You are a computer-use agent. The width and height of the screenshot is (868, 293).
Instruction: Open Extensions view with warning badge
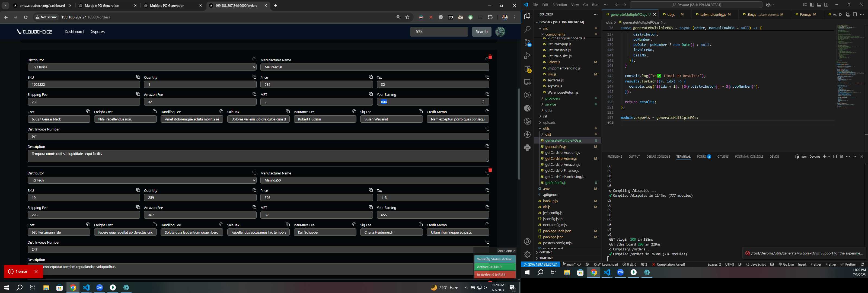[527, 69]
